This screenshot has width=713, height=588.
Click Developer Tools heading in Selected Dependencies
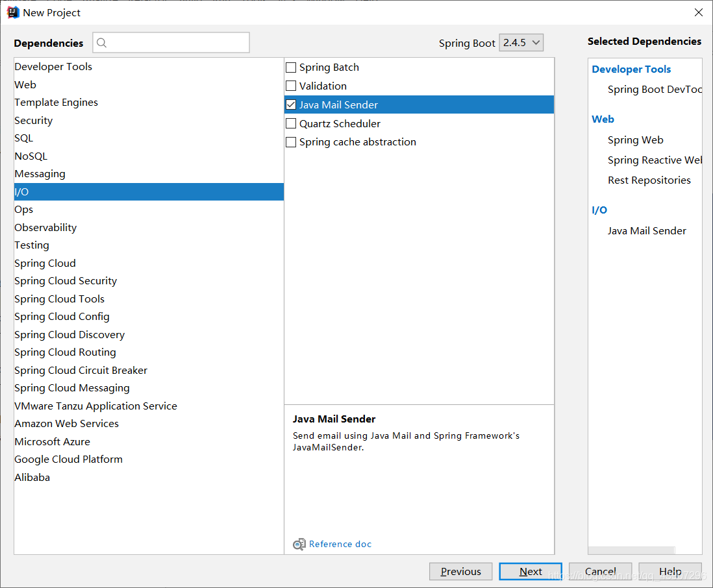click(631, 69)
